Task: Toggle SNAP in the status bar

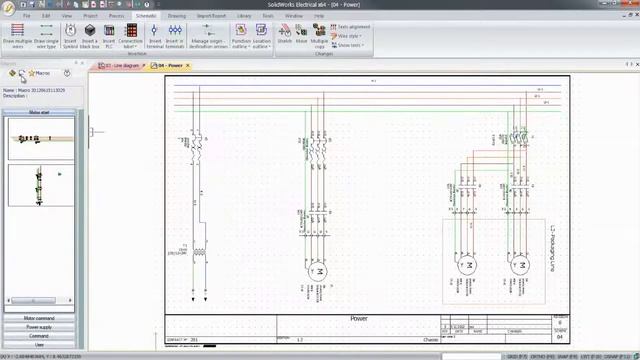Action: tap(567, 357)
